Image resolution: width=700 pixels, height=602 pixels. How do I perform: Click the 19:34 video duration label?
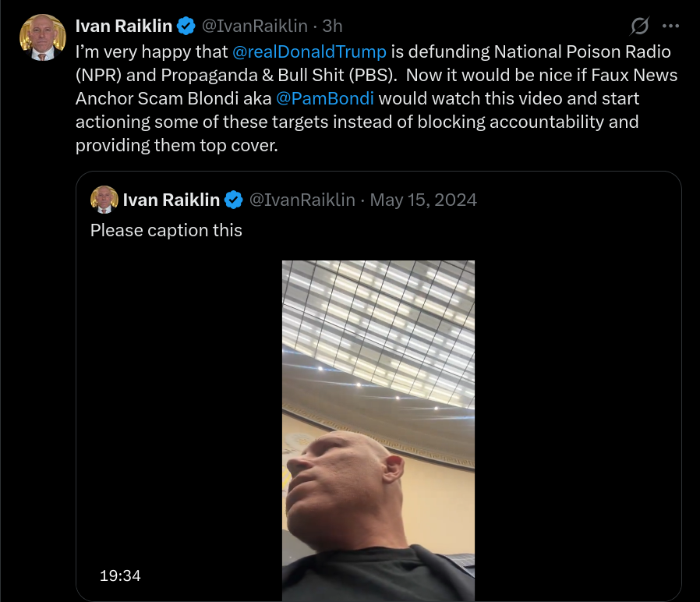click(x=120, y=575)
